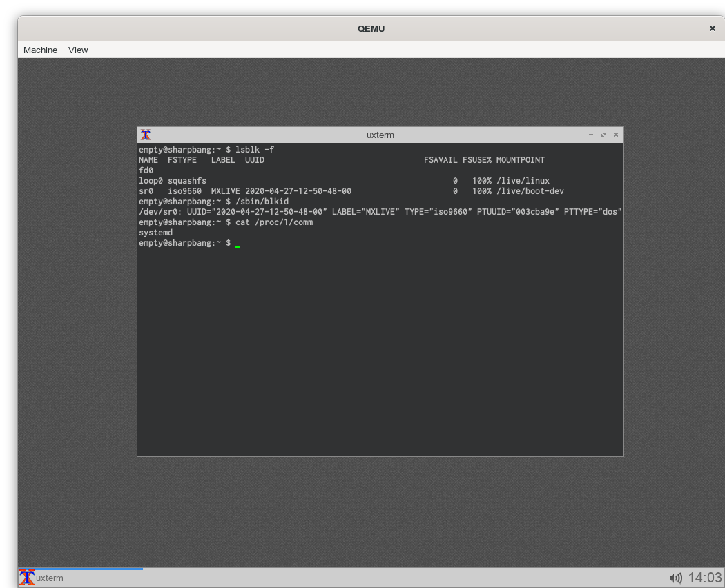Click the 'cat /proc/1/comm' command
This screenshot has height=588, width=725.
click(x=274, y=222)
